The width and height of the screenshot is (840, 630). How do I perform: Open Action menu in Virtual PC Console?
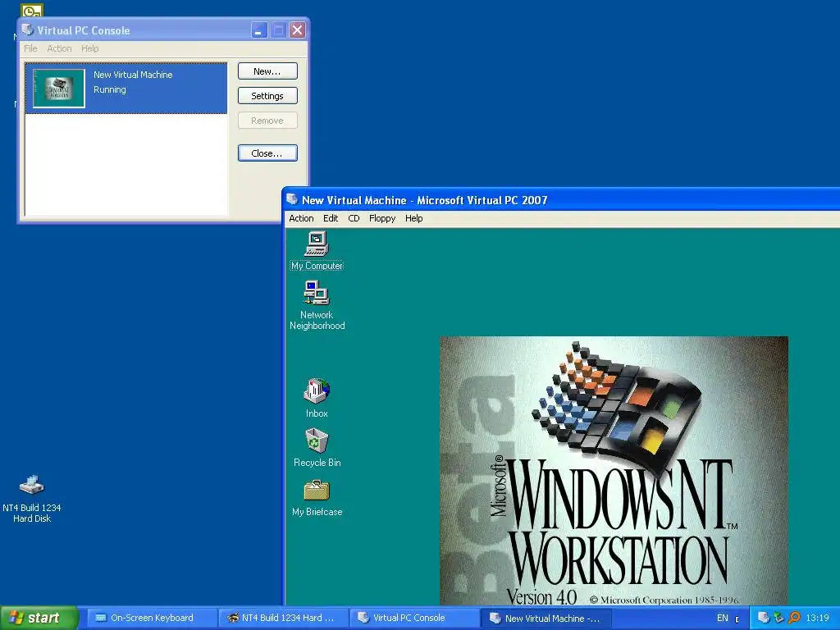(x=59, y=48)
